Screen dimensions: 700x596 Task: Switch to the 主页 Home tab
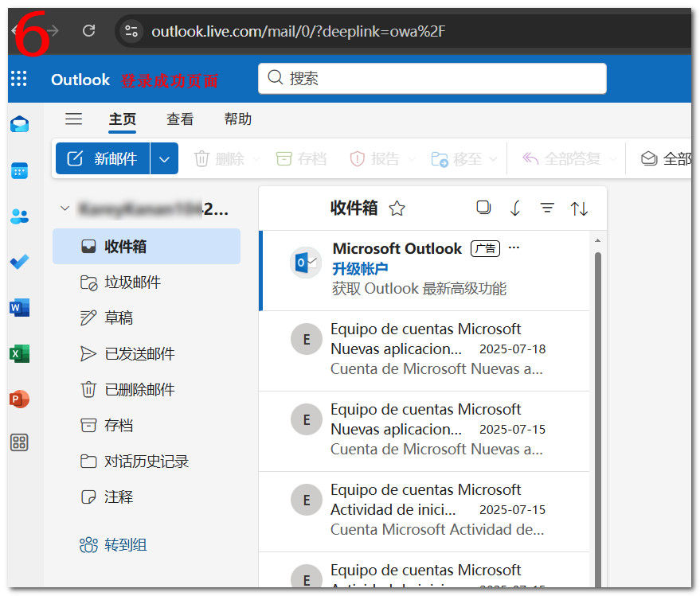123,119
